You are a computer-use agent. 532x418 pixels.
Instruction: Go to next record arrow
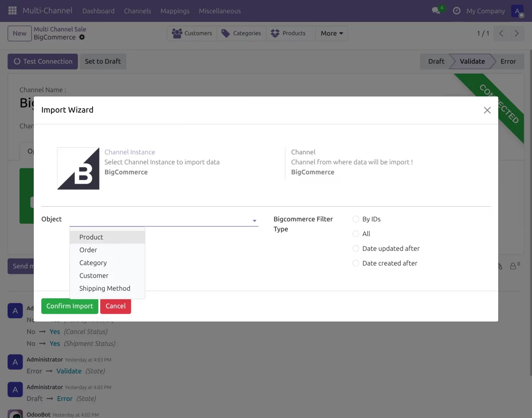(x=516, y=33)
